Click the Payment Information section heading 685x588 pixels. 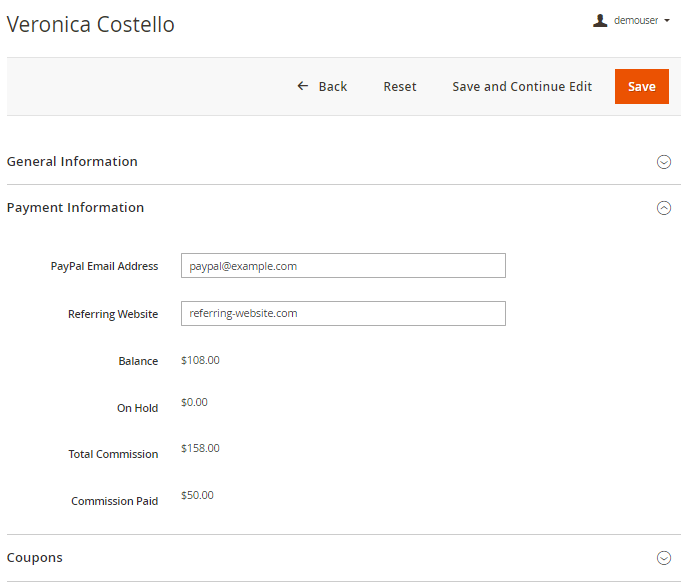coord(75,208)
